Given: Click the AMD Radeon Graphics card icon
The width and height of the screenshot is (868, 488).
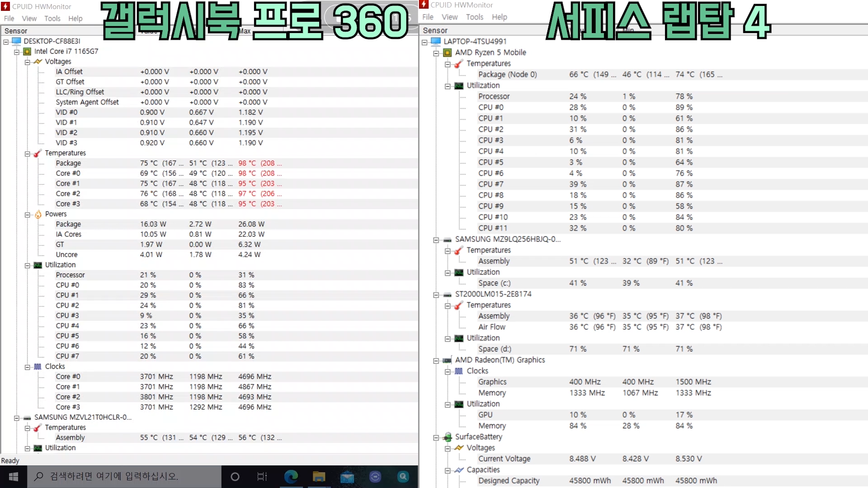Looking at the screenshot, I should tap(448, 360).
